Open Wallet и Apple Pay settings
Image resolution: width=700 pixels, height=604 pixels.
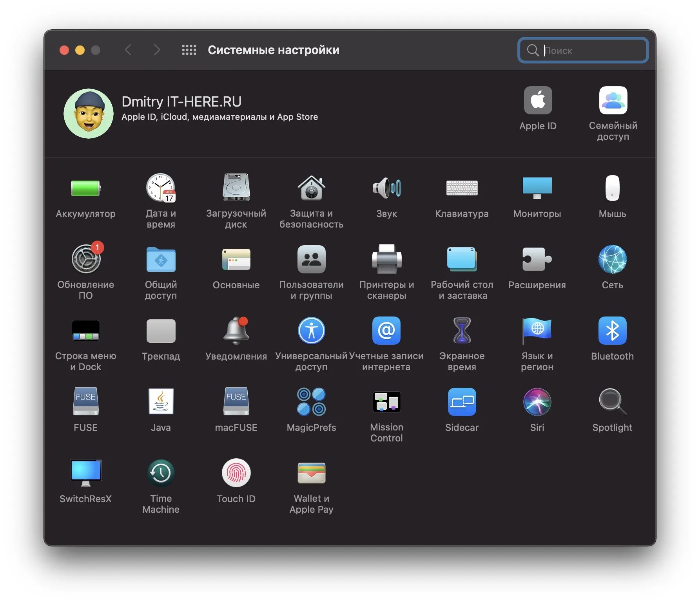311,473
